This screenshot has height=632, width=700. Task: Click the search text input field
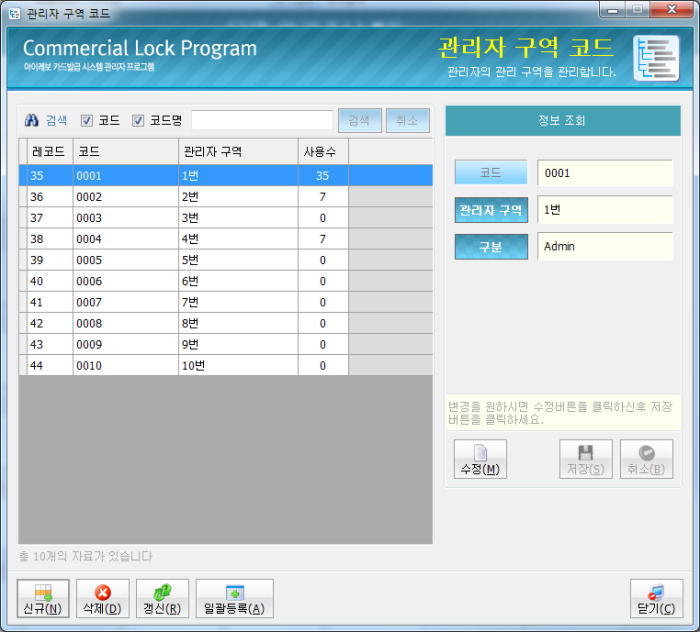262,121
